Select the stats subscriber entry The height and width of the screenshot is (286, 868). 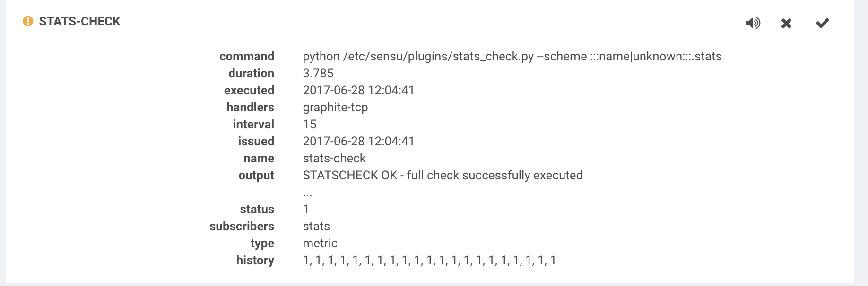[x=317, y=226]
